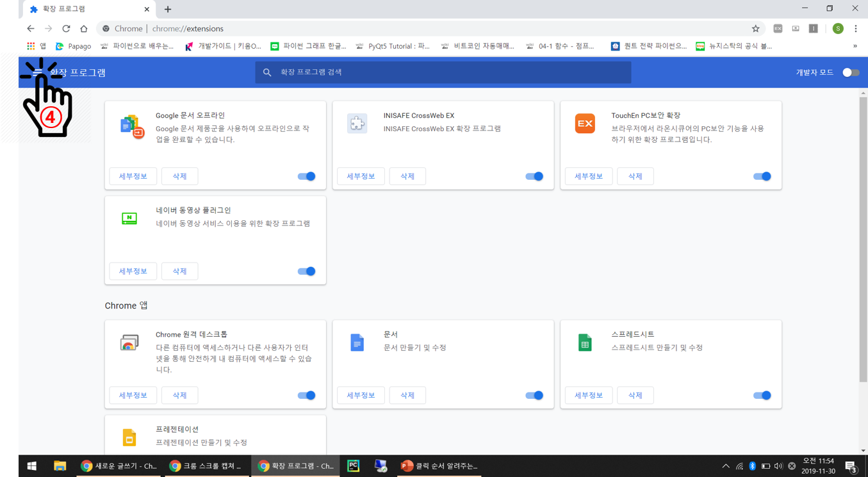
Task: Open 세부정보 for Google 문서 오프라인
Action: point(133,176)
